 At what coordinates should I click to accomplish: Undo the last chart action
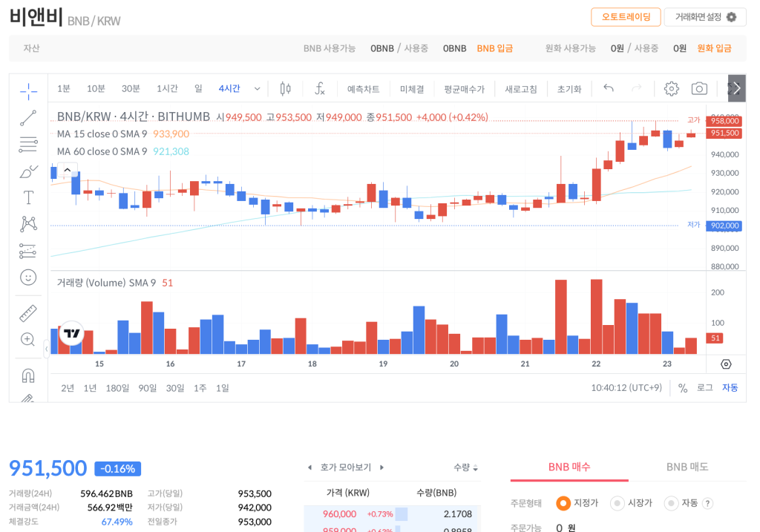(x=609, y=88)
